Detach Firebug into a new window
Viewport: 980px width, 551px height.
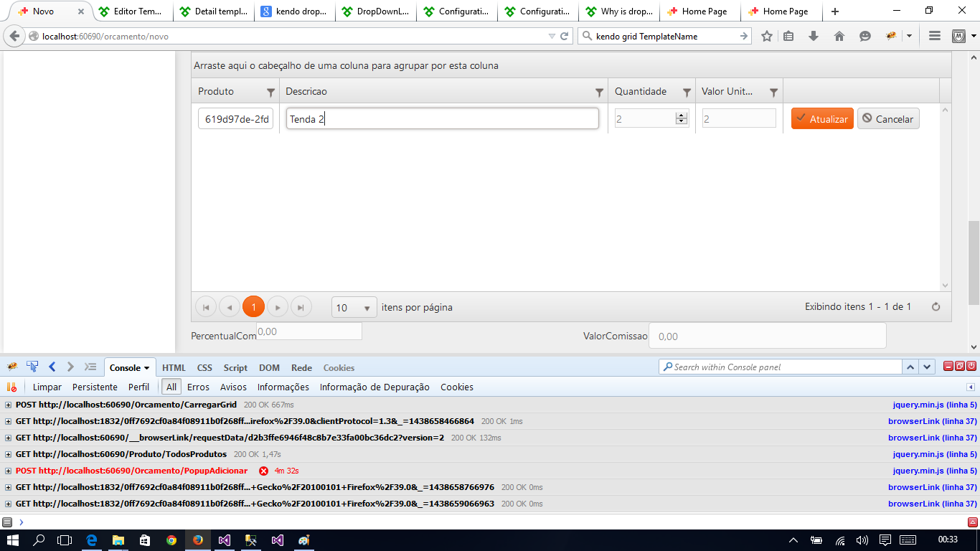pyautogui.click(x=960, y=367)
